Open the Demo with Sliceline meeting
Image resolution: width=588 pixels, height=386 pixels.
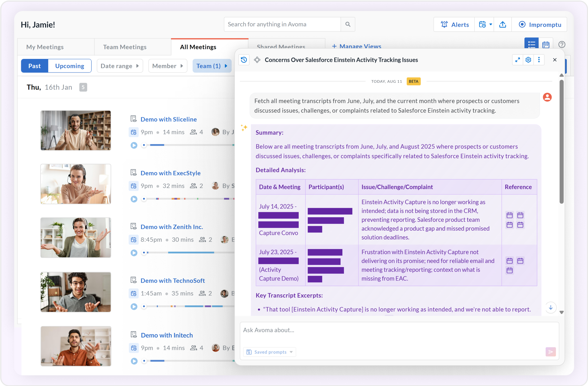169,119
